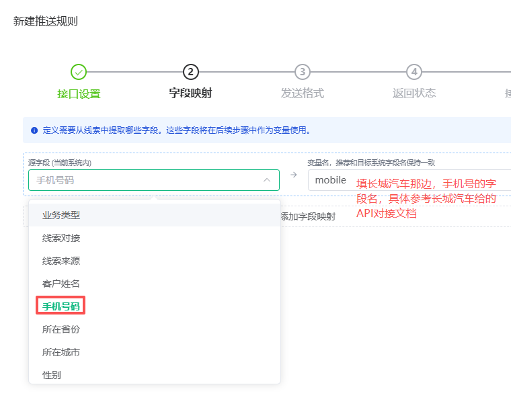Screen dimensions: 511x420
Task: Select 业务类型 from the dropdown list
Action: (x=155, y=215)
